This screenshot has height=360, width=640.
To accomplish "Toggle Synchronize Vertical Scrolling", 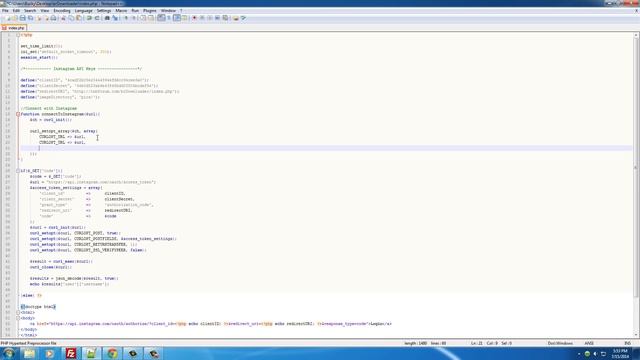I will (x=142, y=18).
